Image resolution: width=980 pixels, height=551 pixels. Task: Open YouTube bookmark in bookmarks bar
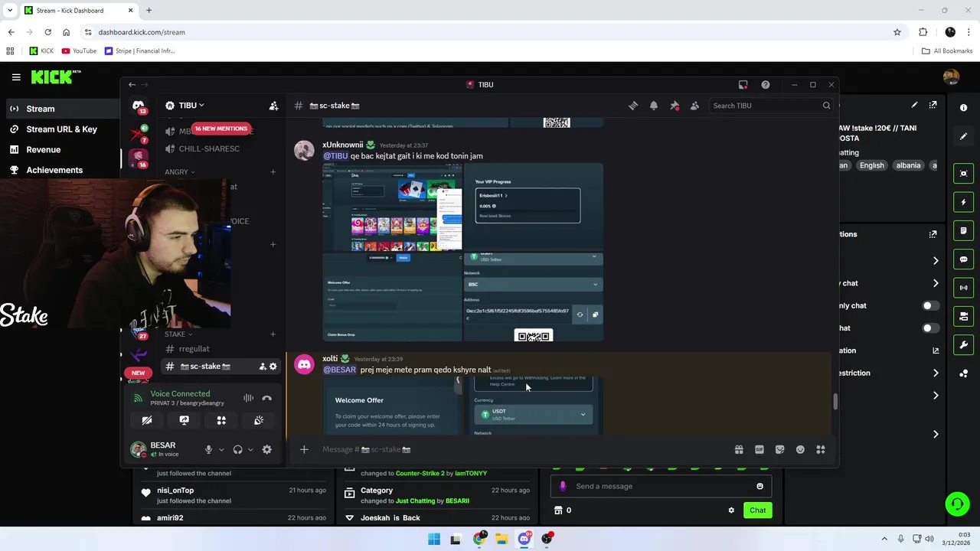coord(79,51)
